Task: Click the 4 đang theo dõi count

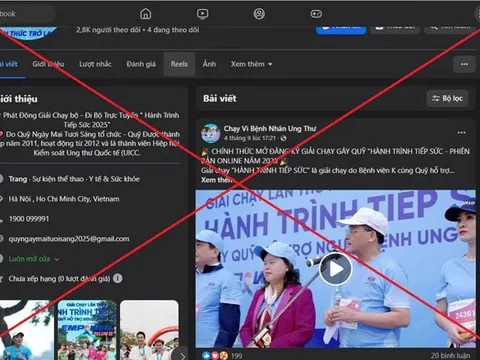Action: [173, 30]
